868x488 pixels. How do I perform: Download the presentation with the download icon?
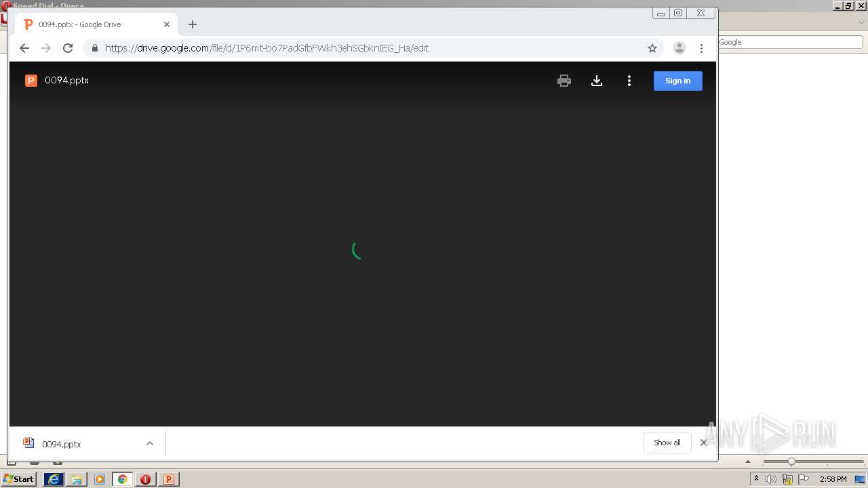597,81
